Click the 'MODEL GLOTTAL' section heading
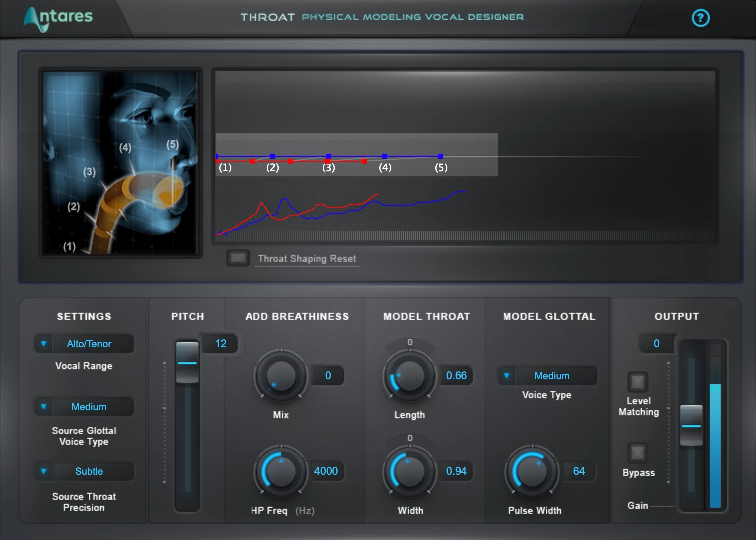Screen dimensions: 756x540 (x=549, y=316)
